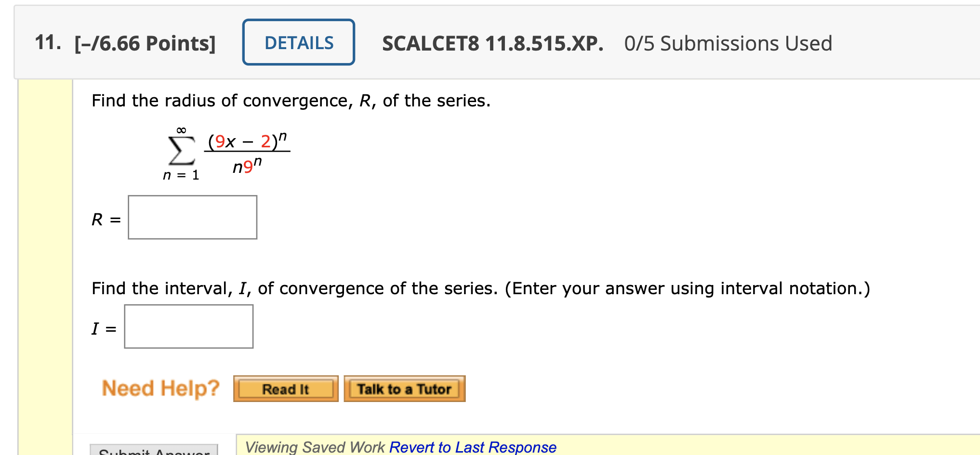The width and height of the screenshot is (980, 455).
Task: Click the [-/6.66 Points] label
Action: 144,43
